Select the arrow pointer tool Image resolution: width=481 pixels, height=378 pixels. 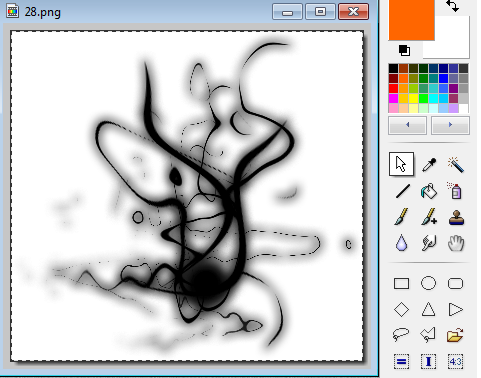click(401, 164)
